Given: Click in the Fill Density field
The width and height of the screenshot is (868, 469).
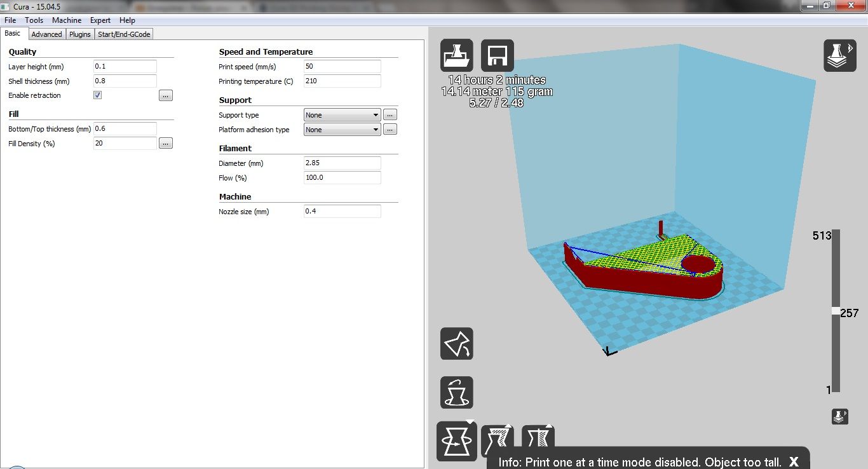Looking at the screenshot, I should click(125, 144).
